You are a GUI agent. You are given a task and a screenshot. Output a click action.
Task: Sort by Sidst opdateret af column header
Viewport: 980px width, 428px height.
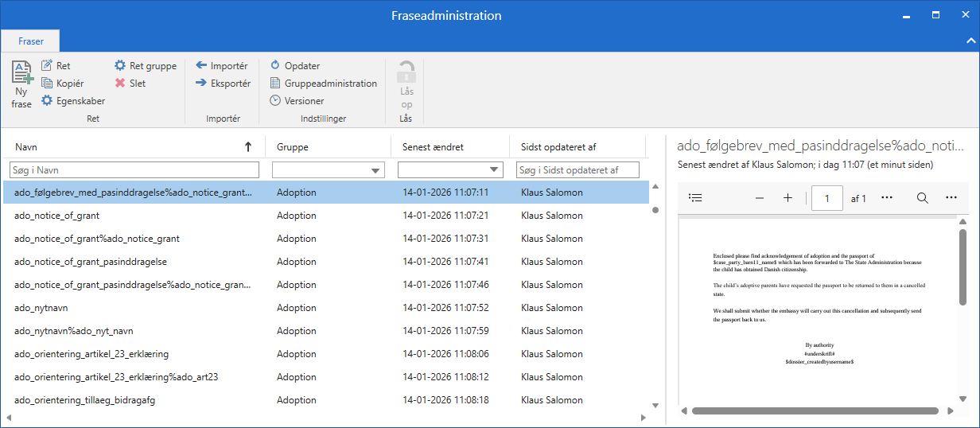pyautogui.click(x=578, y=147)
